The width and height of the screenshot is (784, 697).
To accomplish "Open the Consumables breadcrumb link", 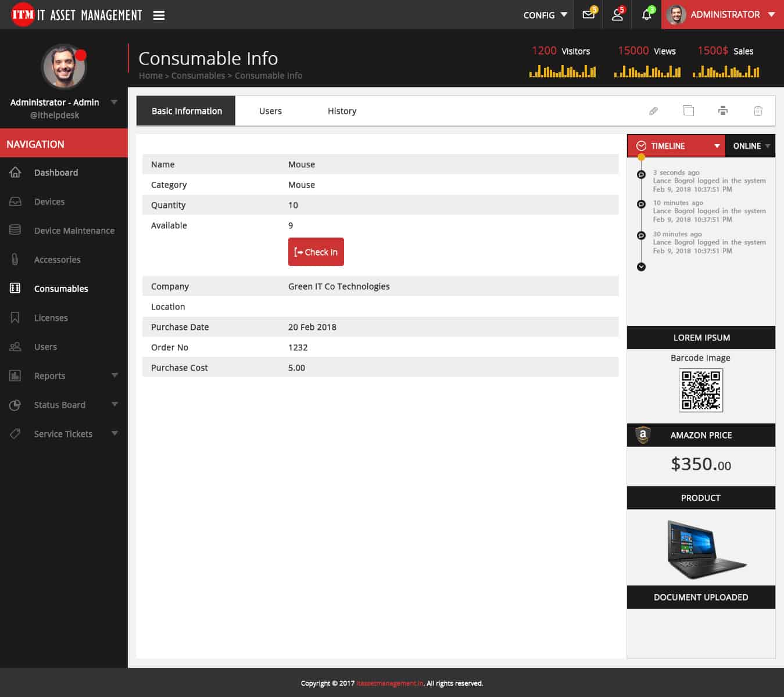I will pyautogui.click(x=198, y=76).
